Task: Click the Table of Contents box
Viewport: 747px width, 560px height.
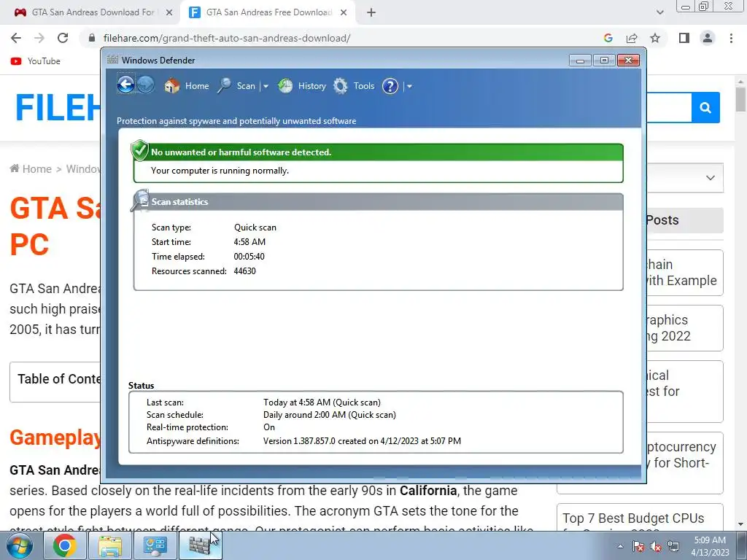Action: pos(55,382)
